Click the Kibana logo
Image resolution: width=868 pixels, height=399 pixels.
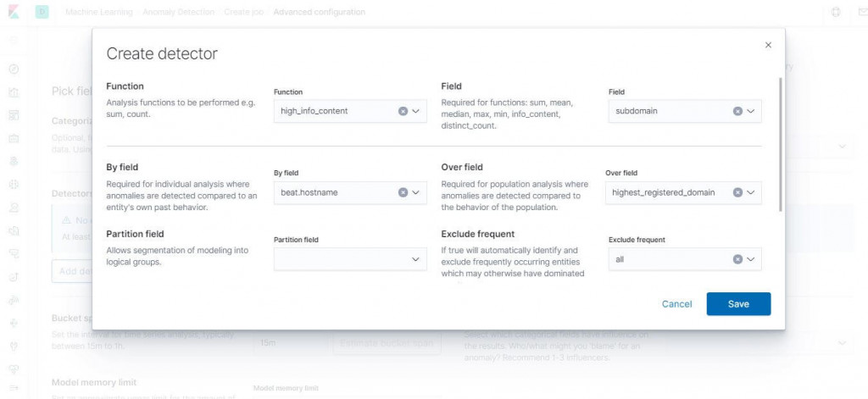[15, 13]
